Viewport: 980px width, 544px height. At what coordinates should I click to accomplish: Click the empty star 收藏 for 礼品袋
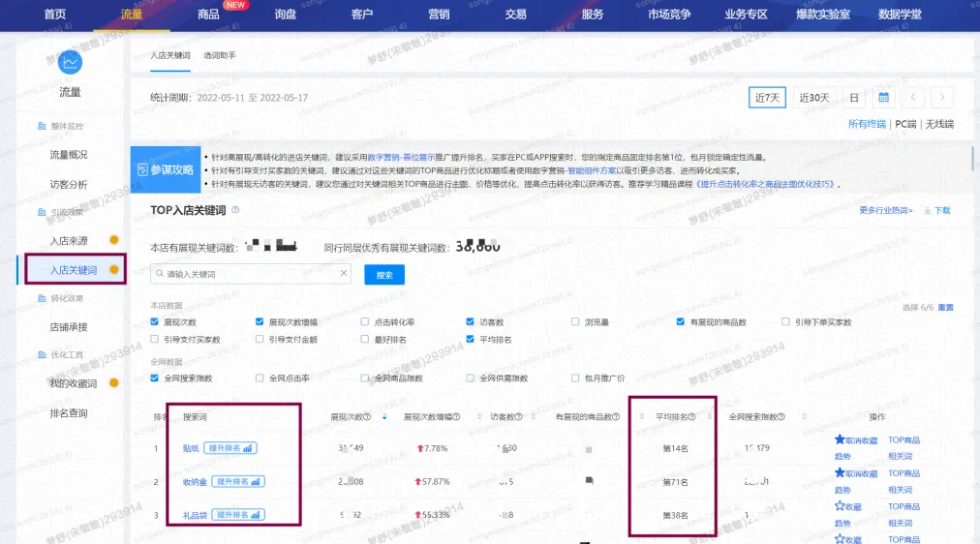pos(840,506)
